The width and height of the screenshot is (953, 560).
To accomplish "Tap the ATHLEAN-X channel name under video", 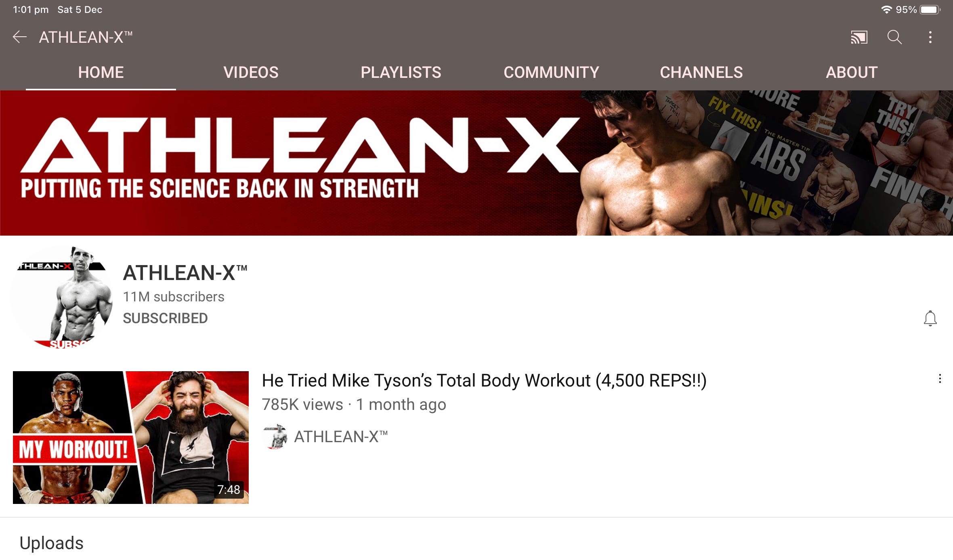I will 341,437.
